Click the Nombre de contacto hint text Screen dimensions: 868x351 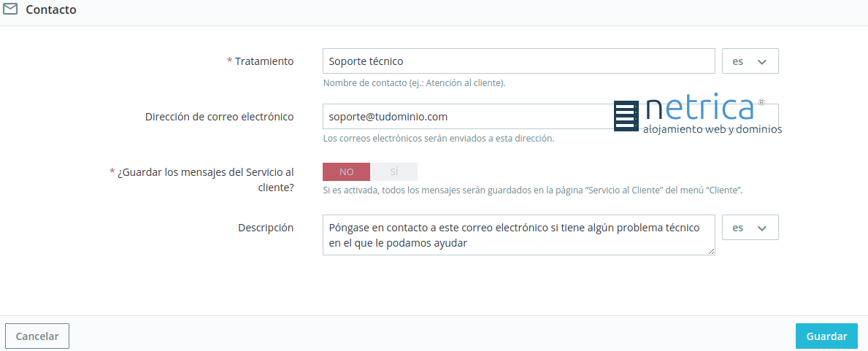point(415,83)
